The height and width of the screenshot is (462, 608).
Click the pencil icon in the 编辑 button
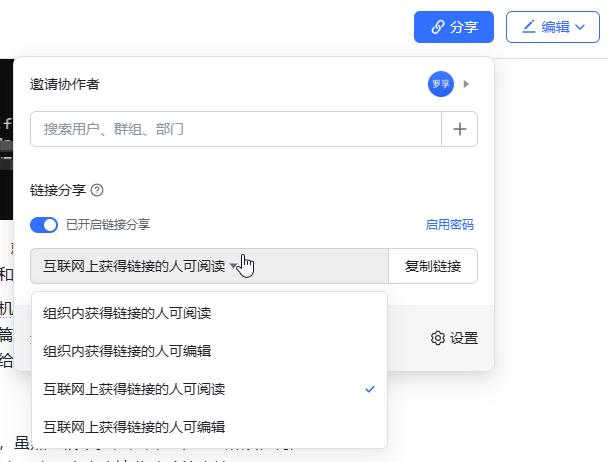click(528, 28)
